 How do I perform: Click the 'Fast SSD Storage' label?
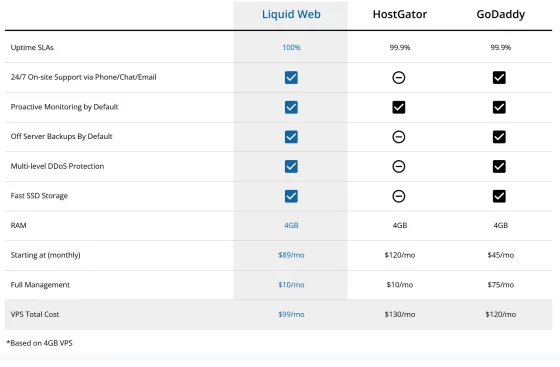point(39,196)
